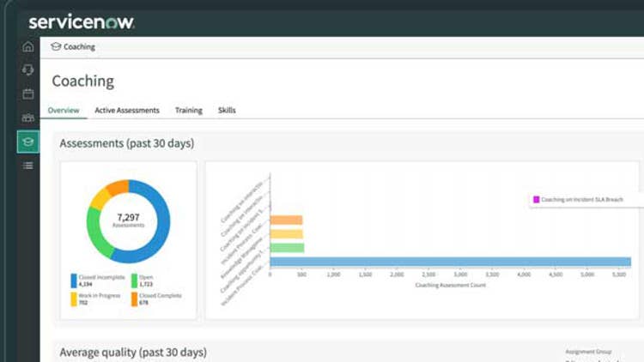The width and height of the screenshot is (644, 362).
Task: Toggle the Open green legend entry
Action: [134, 280]
